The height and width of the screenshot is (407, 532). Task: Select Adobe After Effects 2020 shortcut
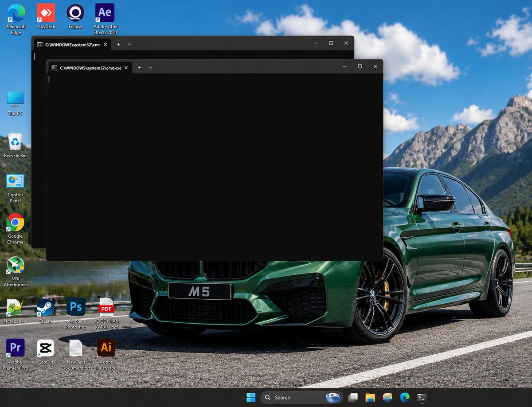105,20
